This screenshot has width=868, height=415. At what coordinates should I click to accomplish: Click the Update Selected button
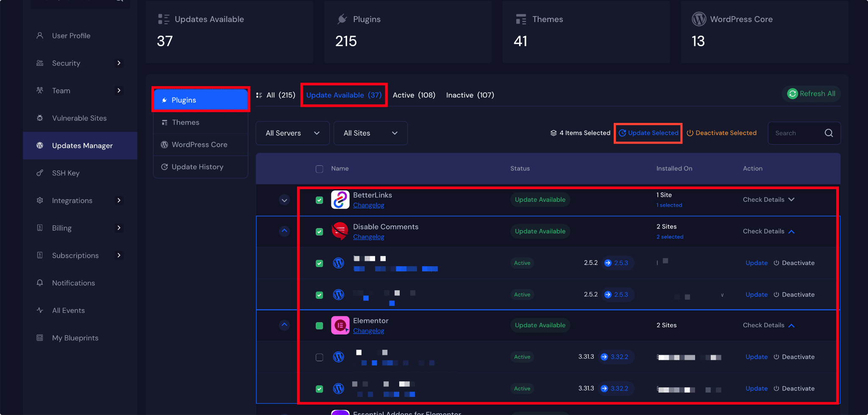coord(648,133)
